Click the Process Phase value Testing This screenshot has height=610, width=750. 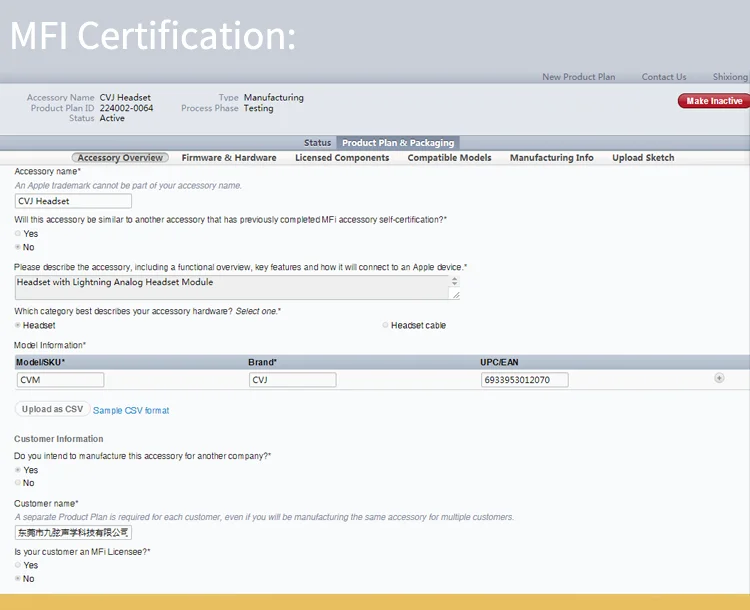(x=258, y=108)
